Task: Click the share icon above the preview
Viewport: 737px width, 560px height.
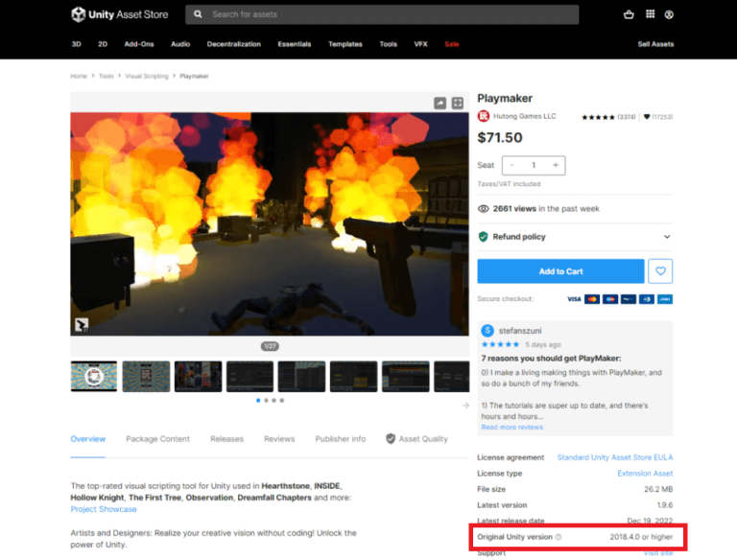Action: 440,103
